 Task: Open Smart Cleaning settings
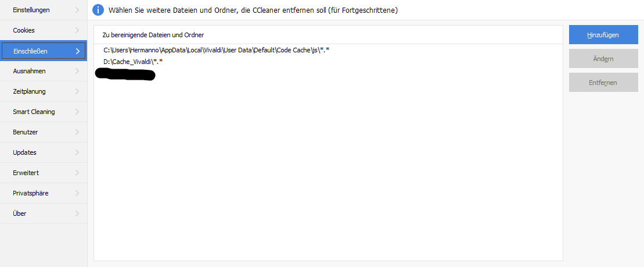(44, 112)
